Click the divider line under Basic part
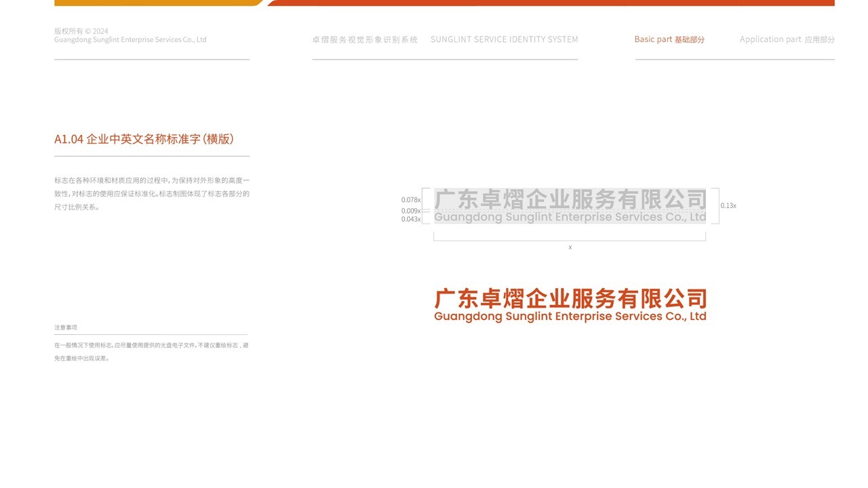This screenshot has height=488, width=868. pos(734,61)
